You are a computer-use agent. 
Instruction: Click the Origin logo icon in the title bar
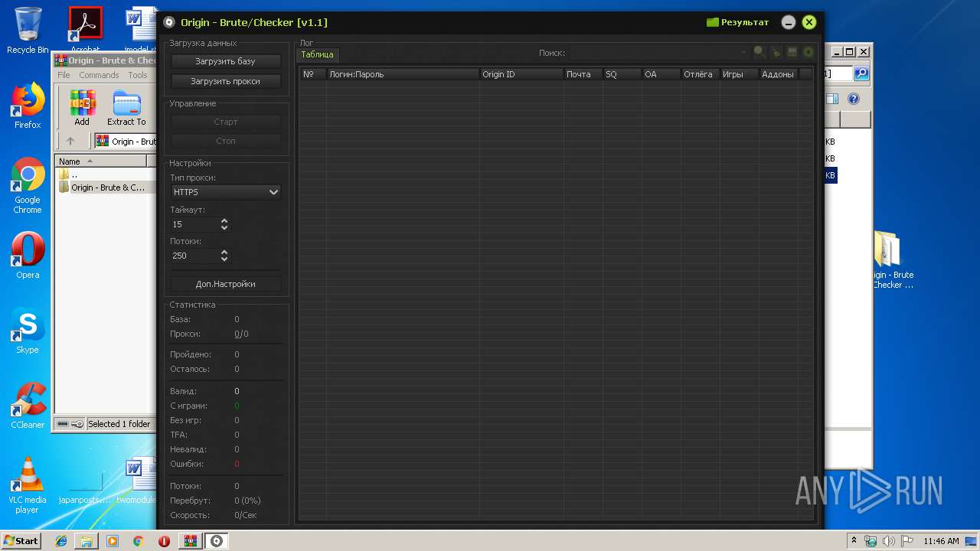click(x=169, y=22)
